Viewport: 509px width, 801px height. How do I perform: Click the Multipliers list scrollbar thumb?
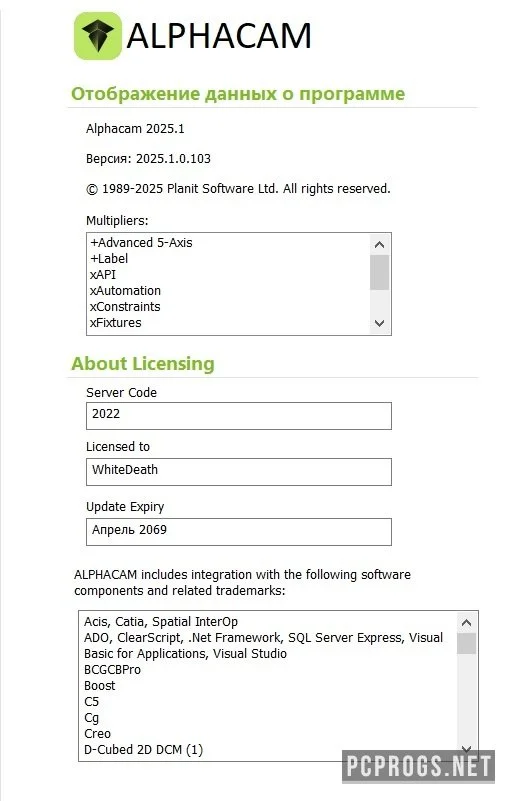(x=379, y=272)
